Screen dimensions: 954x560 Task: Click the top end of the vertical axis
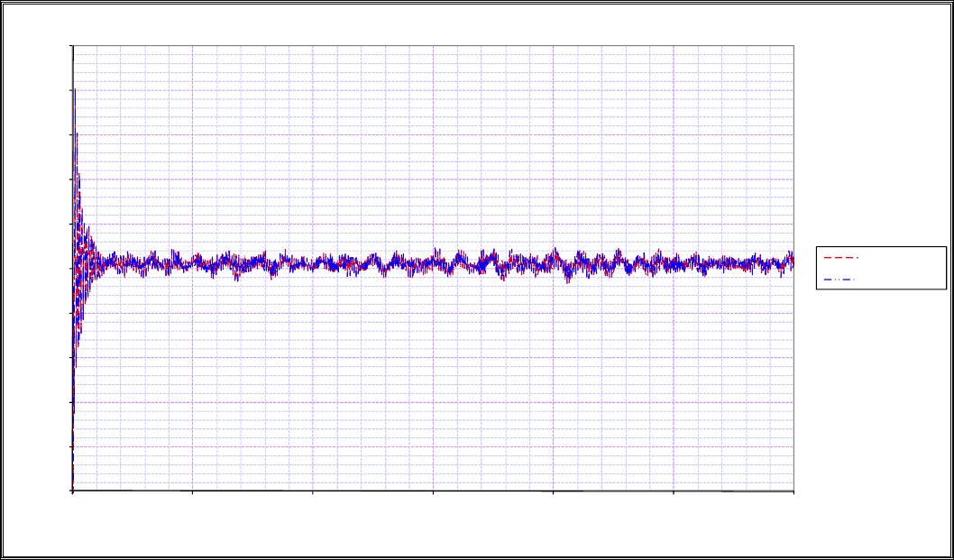(x=72, y=45)
